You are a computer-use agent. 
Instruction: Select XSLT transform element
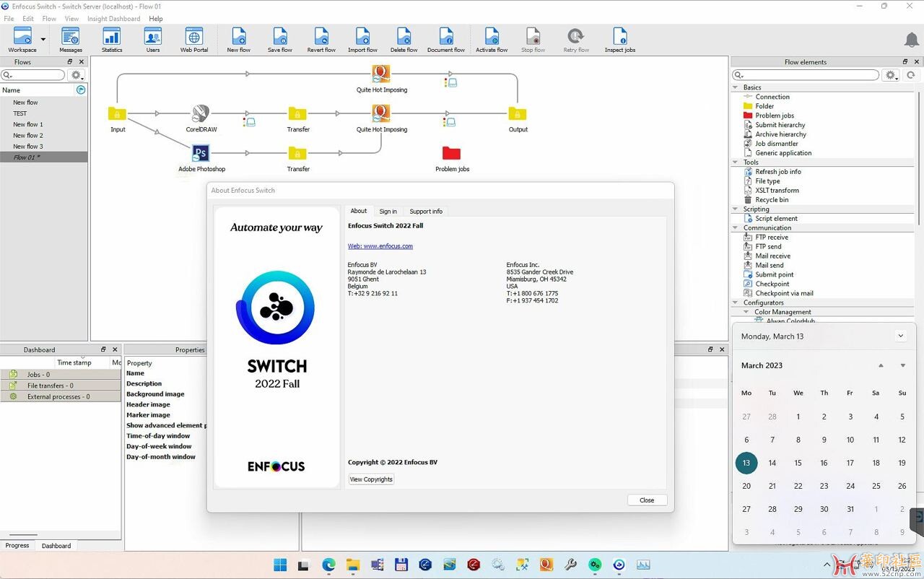(776, 191)
